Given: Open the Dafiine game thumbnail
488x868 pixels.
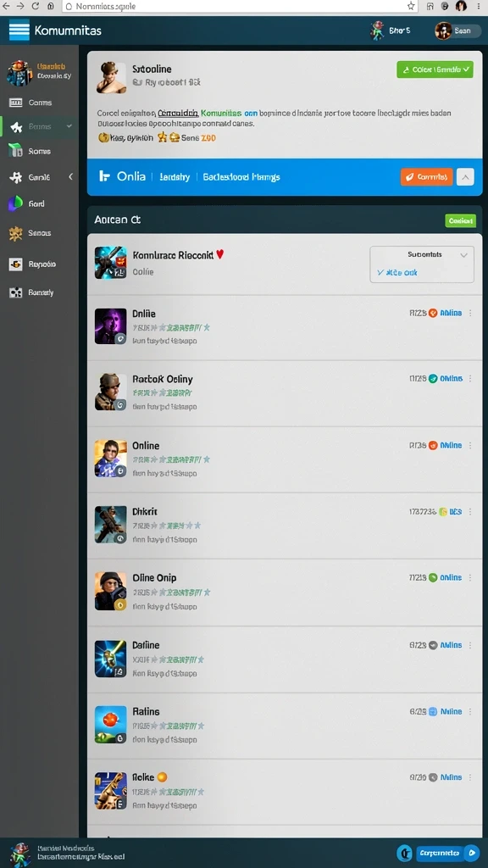Looking at the screenshot, I should coord(111,659).
